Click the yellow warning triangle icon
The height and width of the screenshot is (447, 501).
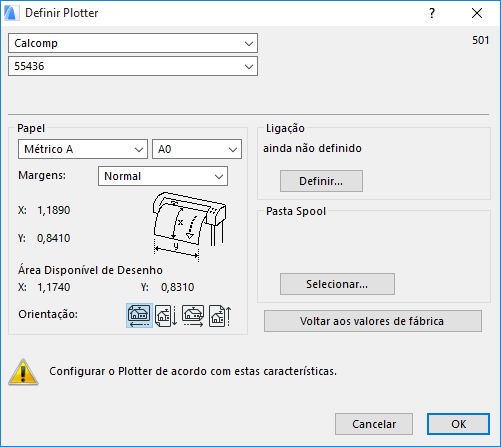click(23, 372)
